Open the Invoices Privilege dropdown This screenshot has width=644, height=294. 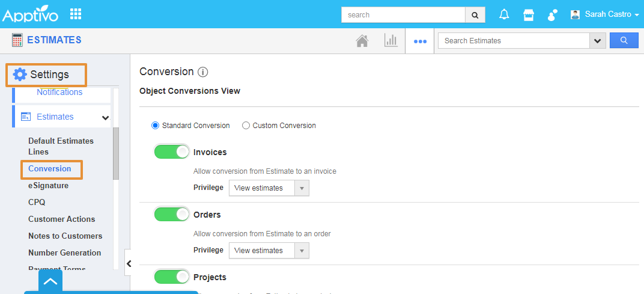coord(269,188)
